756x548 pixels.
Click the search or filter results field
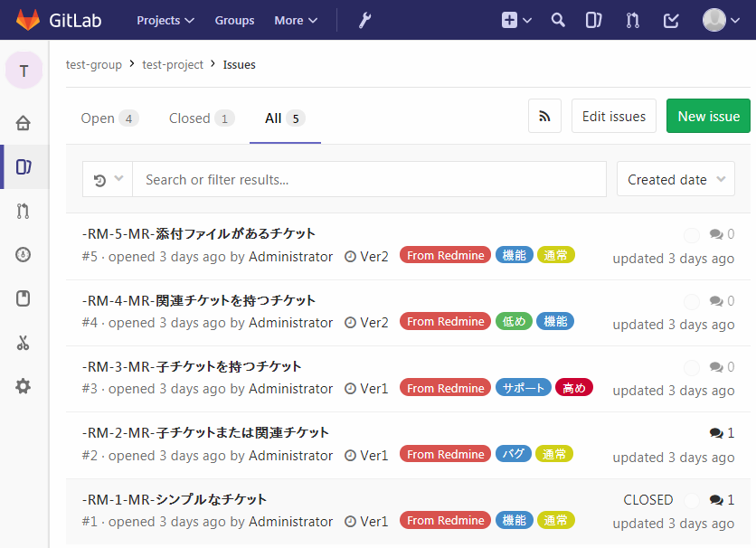point(362,179)
